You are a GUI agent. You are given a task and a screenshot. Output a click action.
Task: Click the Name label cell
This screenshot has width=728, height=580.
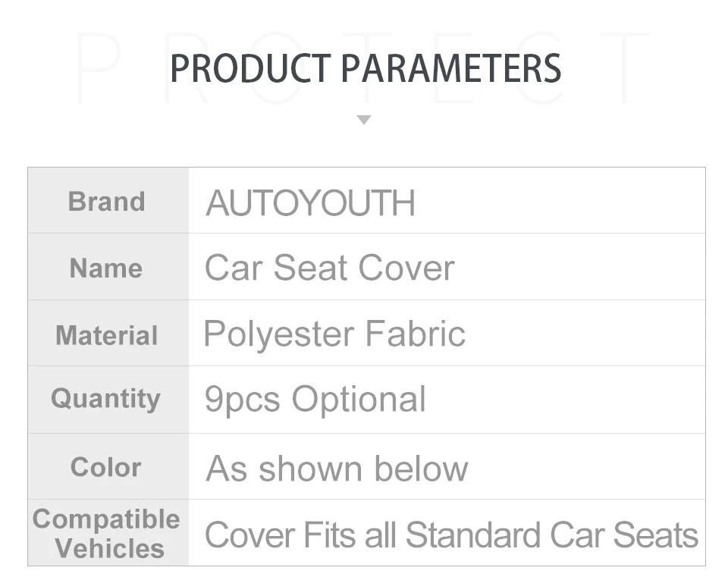[106, 268]
